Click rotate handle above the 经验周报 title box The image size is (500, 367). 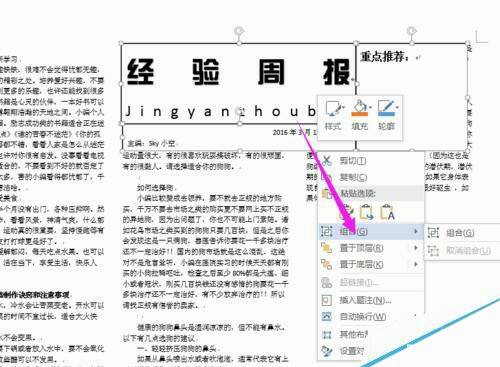[x=239, y=31]
